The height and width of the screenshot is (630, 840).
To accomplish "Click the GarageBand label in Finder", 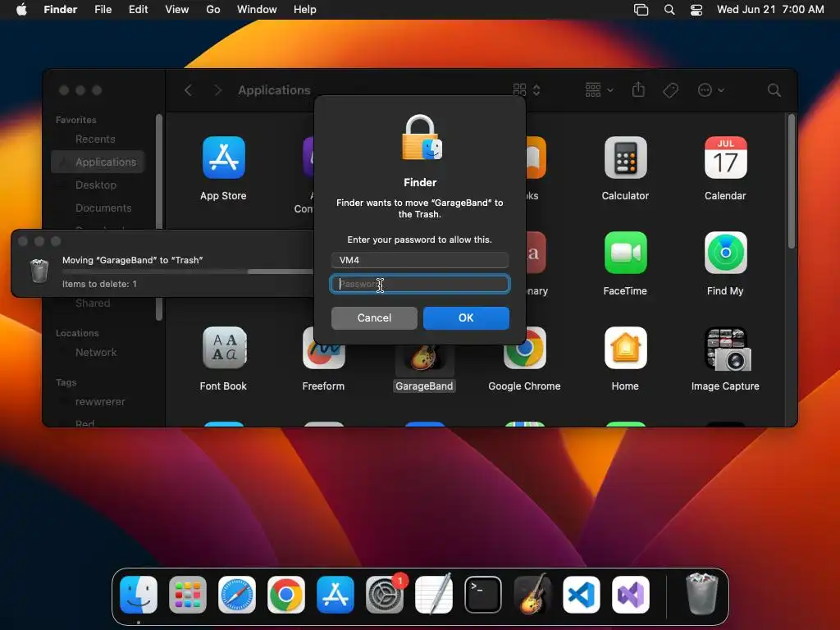I will coord(424,386).
